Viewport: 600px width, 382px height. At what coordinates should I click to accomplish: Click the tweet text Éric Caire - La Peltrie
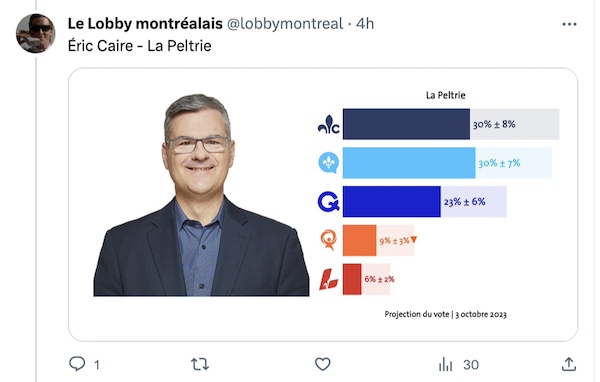pyautogui.click(x=139, y=46)
